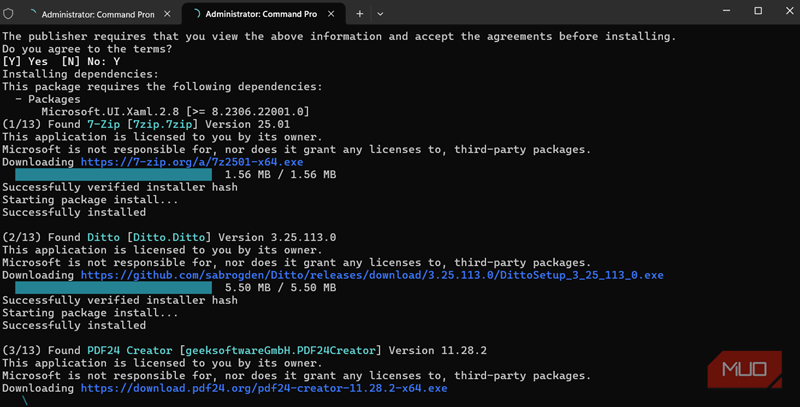Click the 7-Zip download progress bar
This screenshot has height=407, width=800.
(107, 174)
